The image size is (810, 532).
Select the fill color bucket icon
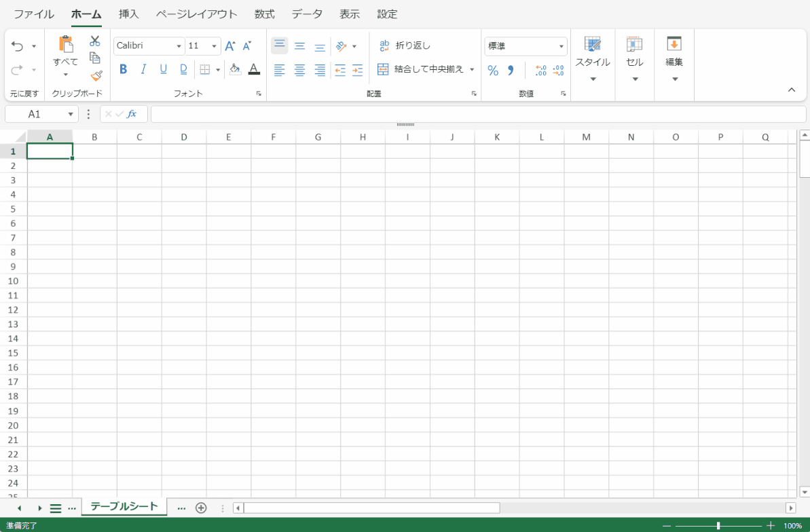click(235, 69)
